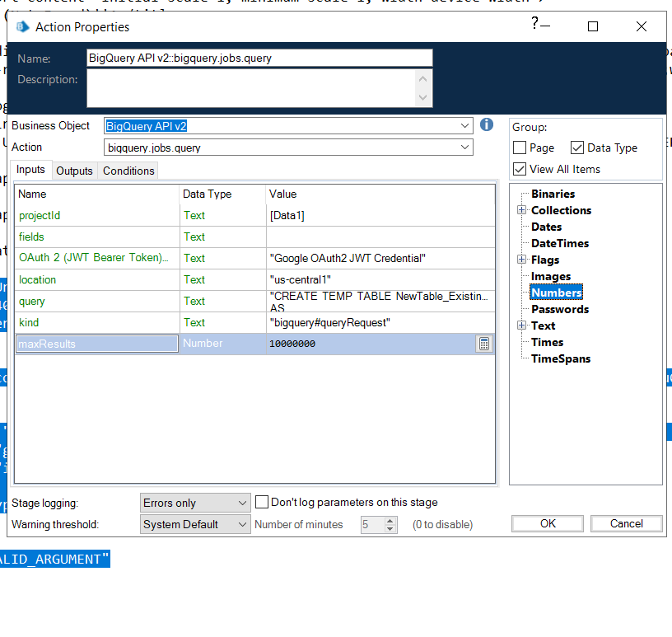
Task: Enable Don't log parameters on this stage
Action: (x=263, y=502)
